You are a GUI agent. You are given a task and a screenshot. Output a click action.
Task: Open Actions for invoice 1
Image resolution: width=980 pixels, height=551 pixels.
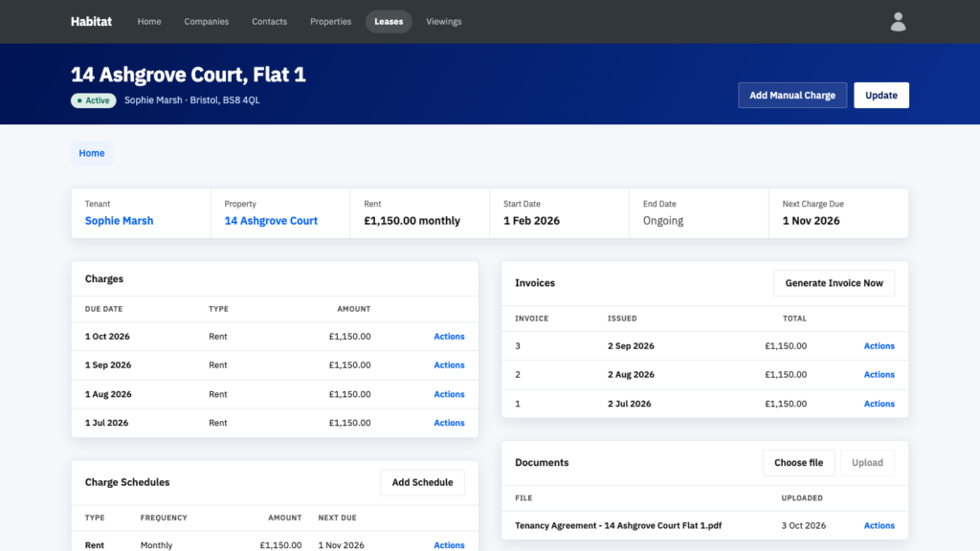(880, 404)
